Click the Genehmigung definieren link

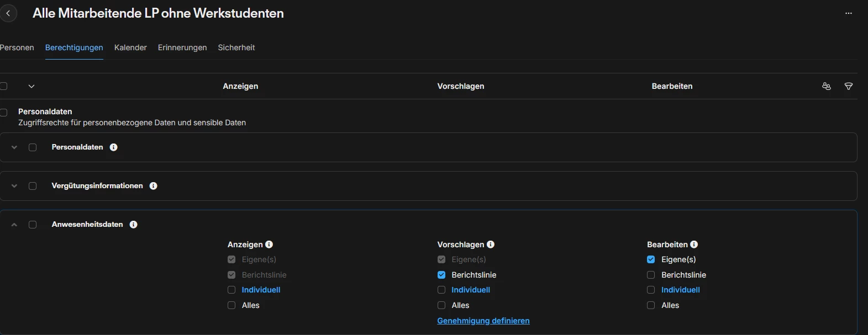(483, 321)
